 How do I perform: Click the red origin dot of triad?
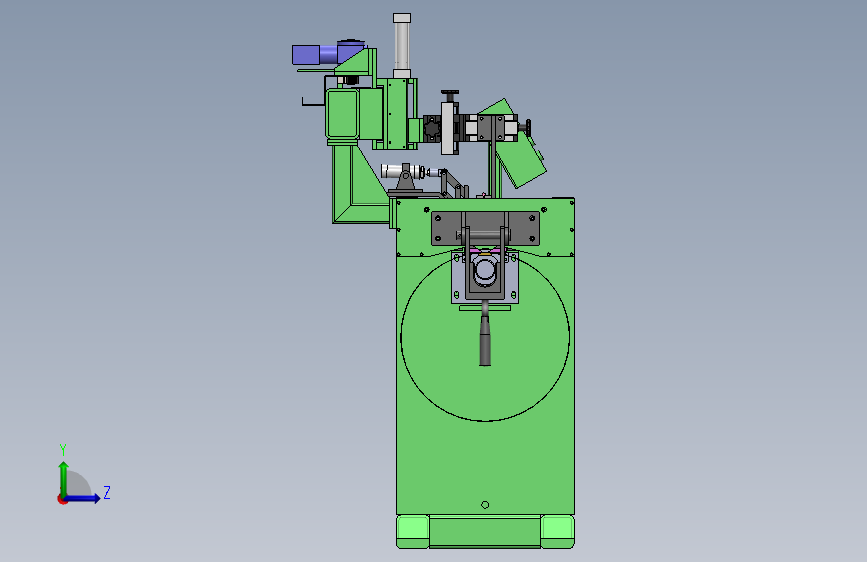click(x=62, y=499)
